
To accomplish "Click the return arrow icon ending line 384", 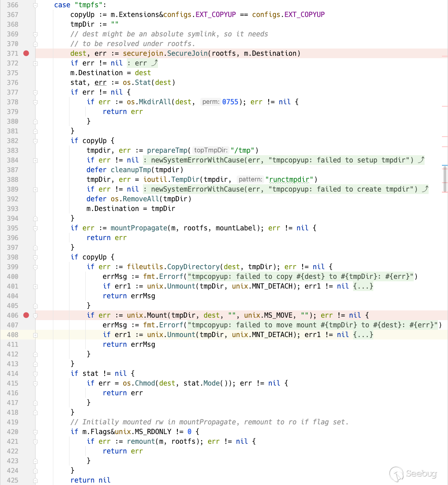I will pyautogui.click(x=421, y=160).
